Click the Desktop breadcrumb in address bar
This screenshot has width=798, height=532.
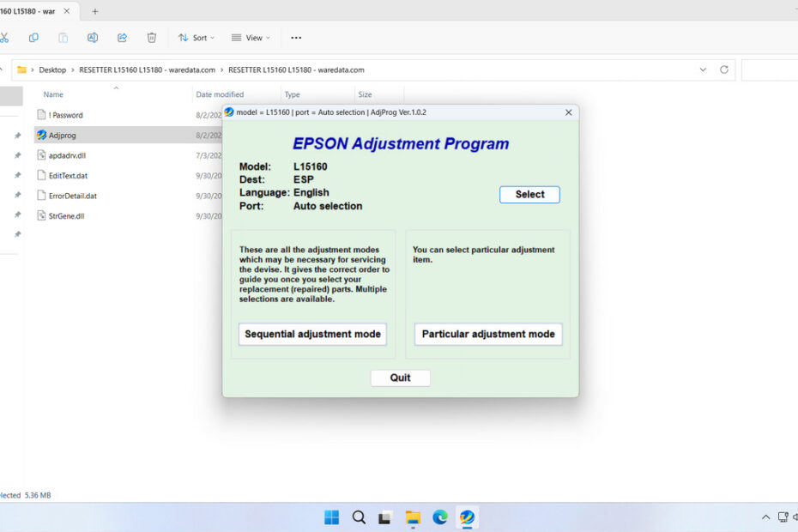tap(52, 70)
